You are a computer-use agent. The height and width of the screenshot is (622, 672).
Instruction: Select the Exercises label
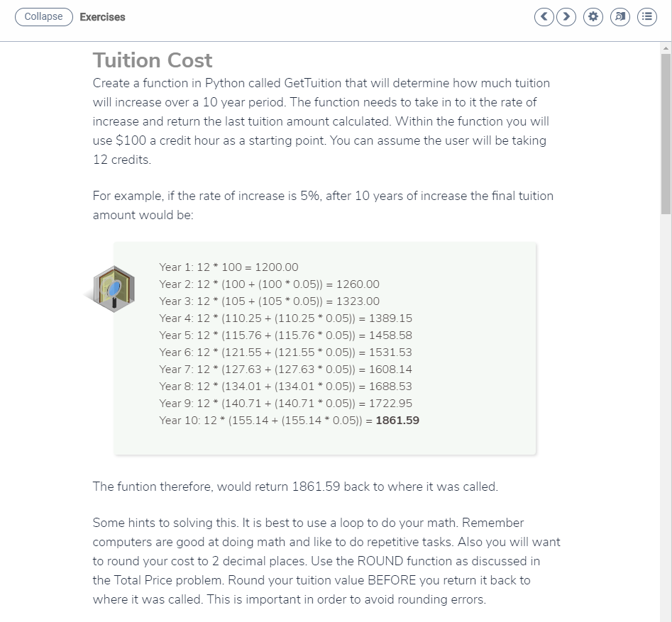click(x=103, y=17)
